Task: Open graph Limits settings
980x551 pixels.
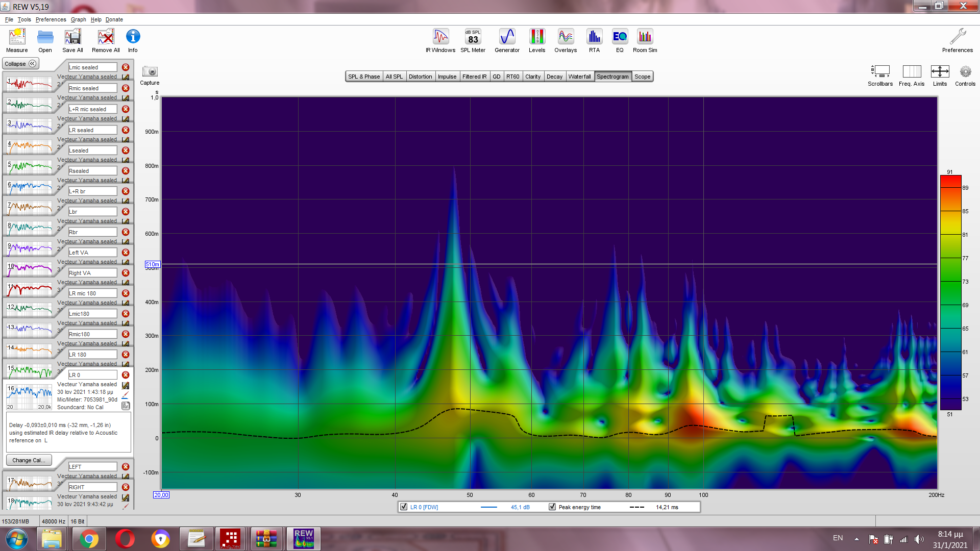Action: click(940, 72)
